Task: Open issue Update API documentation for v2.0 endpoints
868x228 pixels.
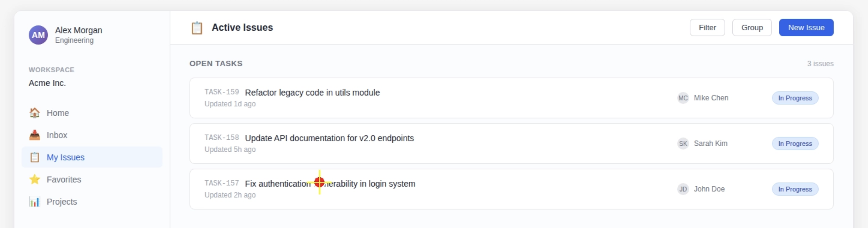Action: tap(329, 138)
